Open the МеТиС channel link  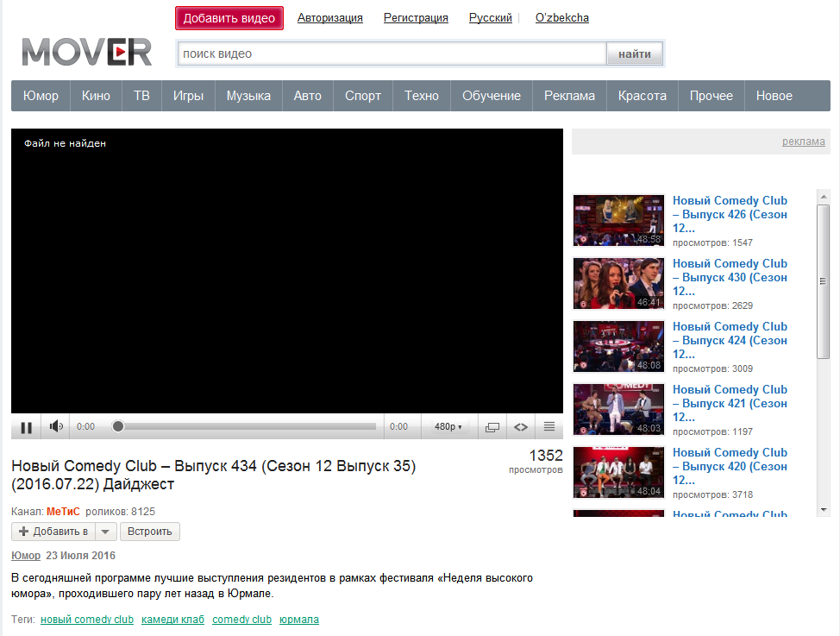(63, 512)
